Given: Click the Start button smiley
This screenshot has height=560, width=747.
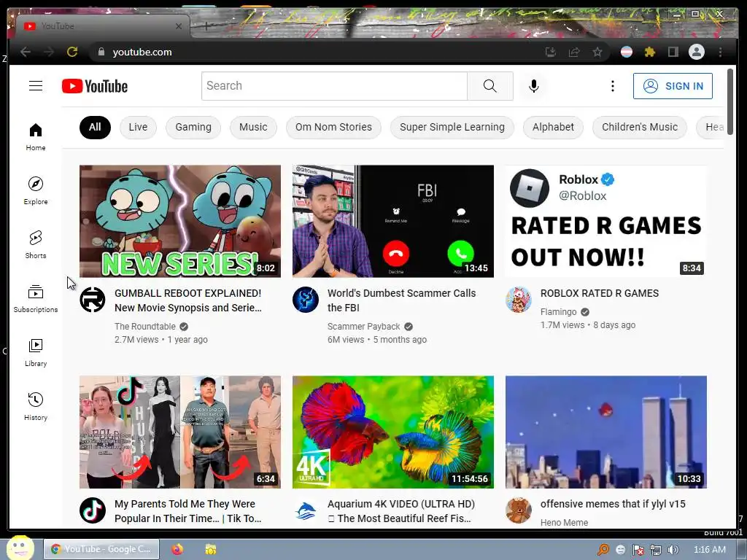Looking at the screenshot, I should pos(20,548).
